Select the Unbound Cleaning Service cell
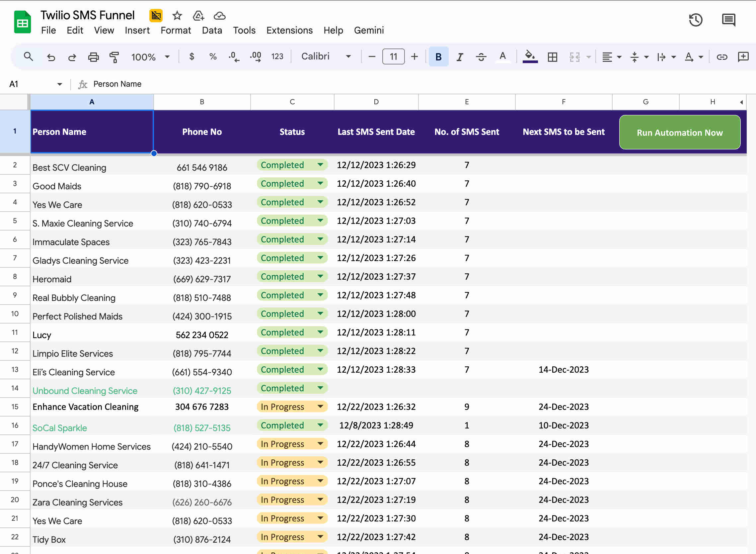Screen dimensions: 756x554 [x=92, y=388]
